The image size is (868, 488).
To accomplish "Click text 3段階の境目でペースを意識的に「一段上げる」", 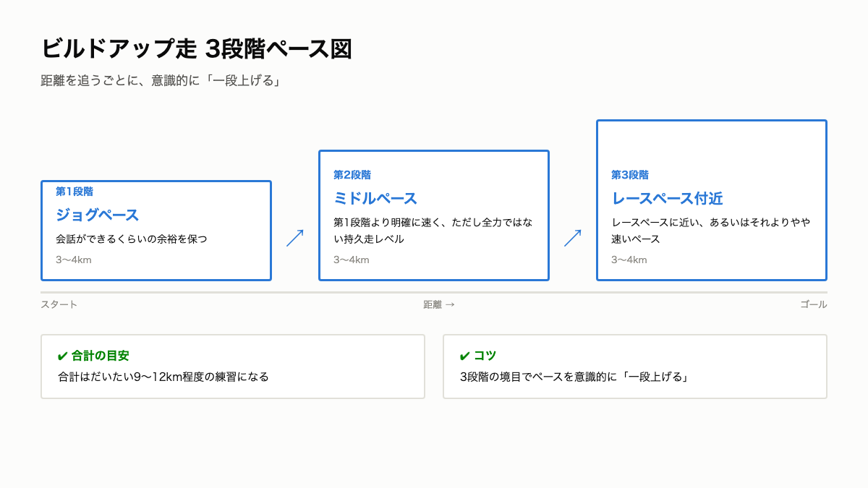I will coord(574,377).
